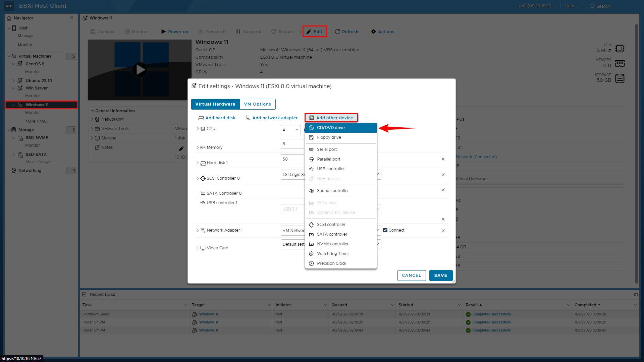Viewport: 644px width, 362px height.
Task: Click the Refresh icon in toolbar
Action: (337, 32)
